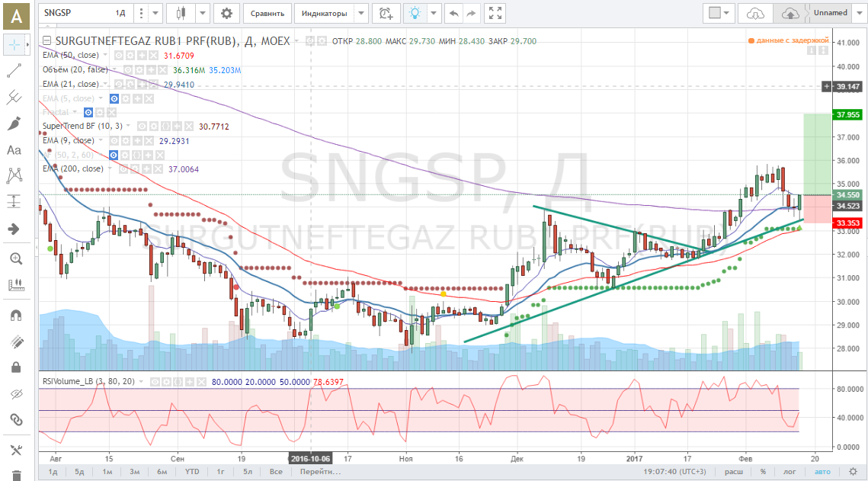Click the Сравнить compare button

click(x=267, y=13)
